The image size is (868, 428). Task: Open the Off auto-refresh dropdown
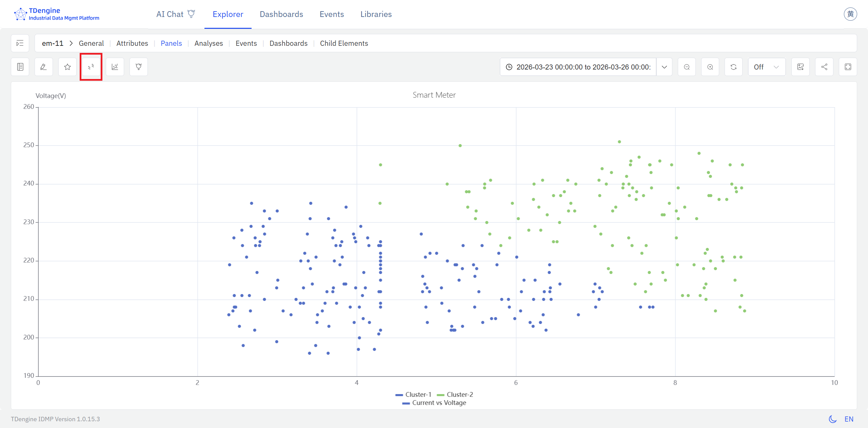pyautogui.click(x=766, y=67)
